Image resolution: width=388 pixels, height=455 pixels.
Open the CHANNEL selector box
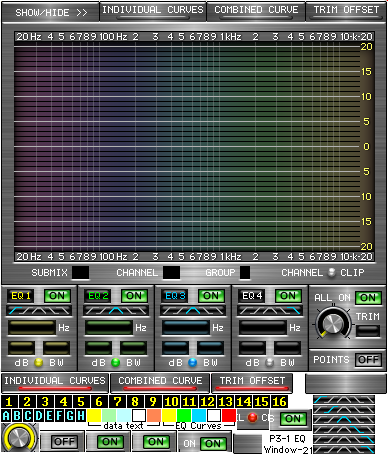tap(171, 273)
